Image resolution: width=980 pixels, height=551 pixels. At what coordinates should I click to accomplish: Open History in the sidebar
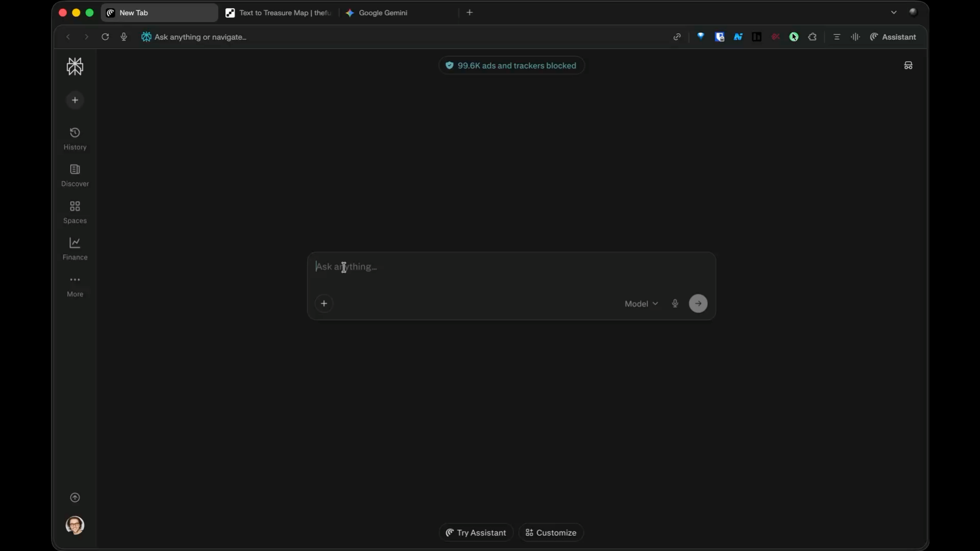[75, 139]
